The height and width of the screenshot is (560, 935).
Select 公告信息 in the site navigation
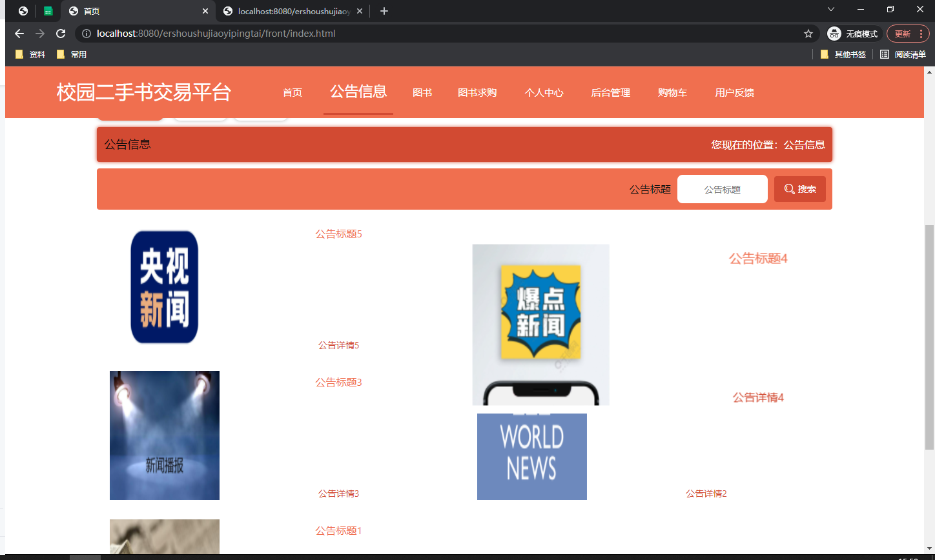tap(358, 92)
